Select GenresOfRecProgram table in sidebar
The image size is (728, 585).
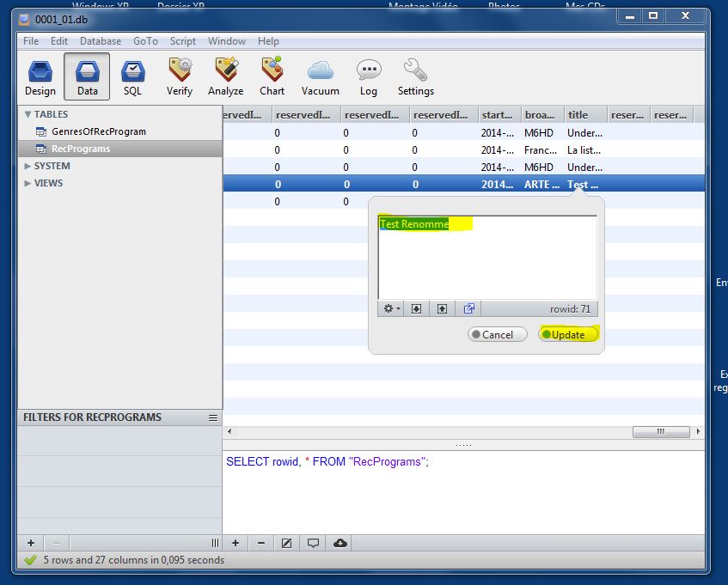(x=98, y=131)
